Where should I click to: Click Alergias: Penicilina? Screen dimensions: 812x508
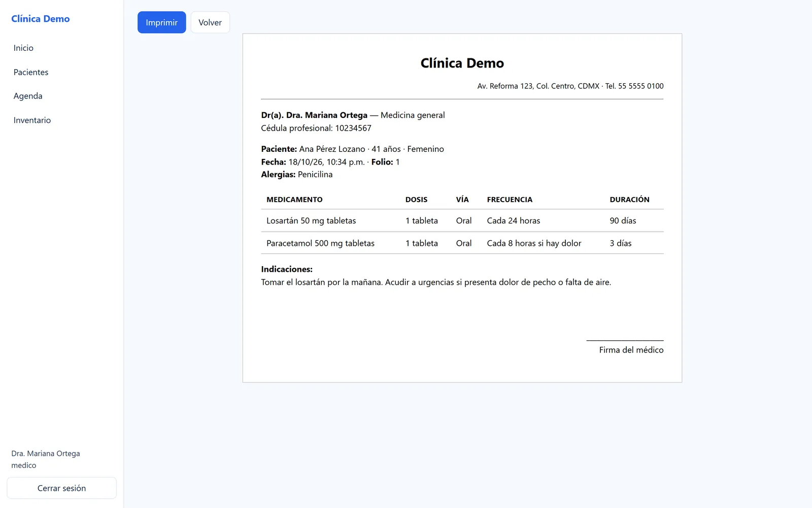297,174
